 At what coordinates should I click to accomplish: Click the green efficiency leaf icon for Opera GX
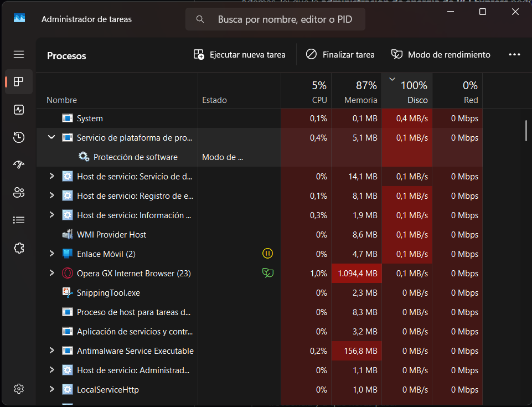coord(268,273)
